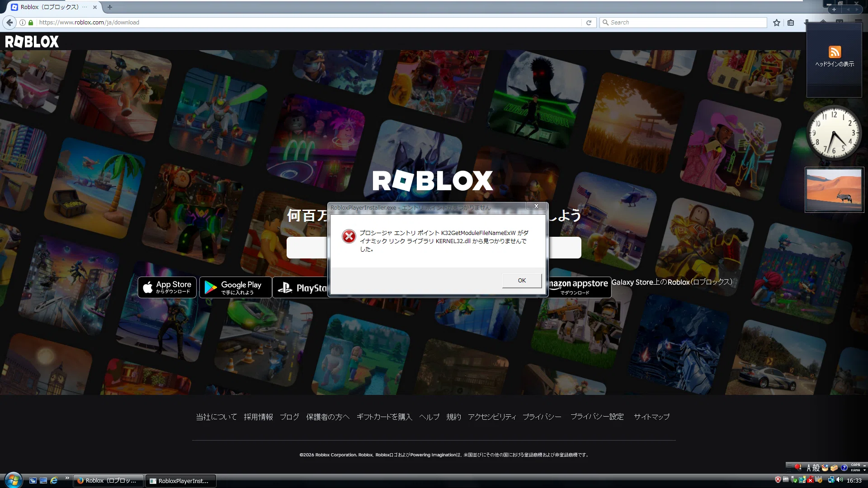Open the ヘルプ footer link
Image resolution: width=868 pixels, height=488 pixels.
[x=429, y=417]
